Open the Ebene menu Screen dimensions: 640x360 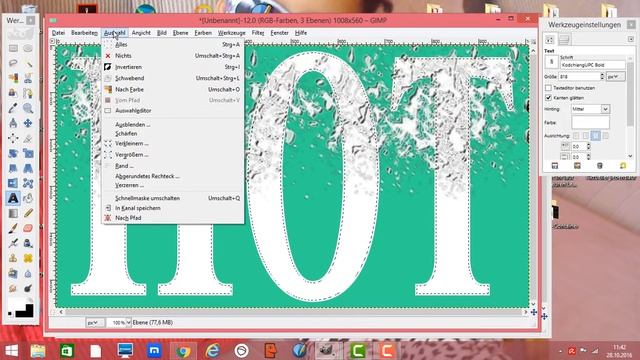click(180, 33)
